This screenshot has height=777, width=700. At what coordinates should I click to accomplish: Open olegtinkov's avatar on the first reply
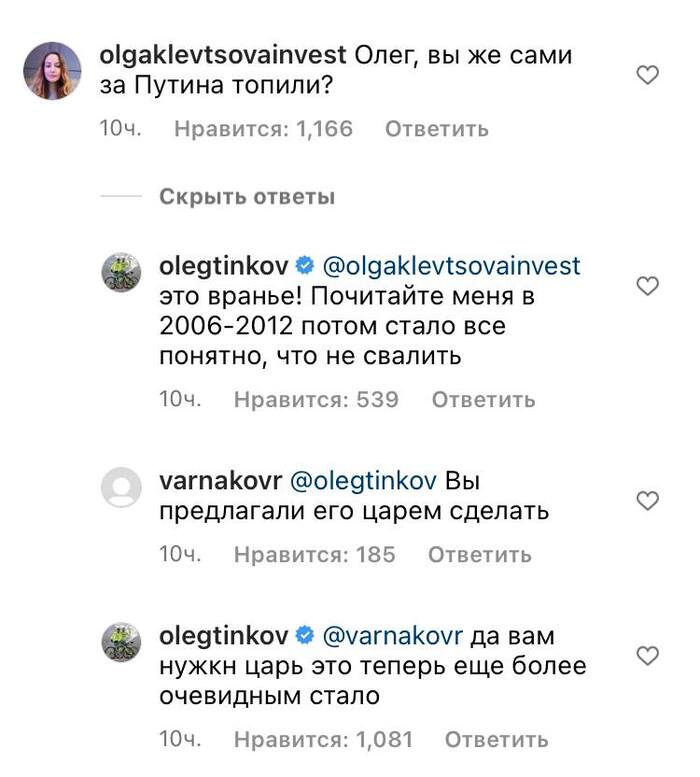[x=126, y=273]
